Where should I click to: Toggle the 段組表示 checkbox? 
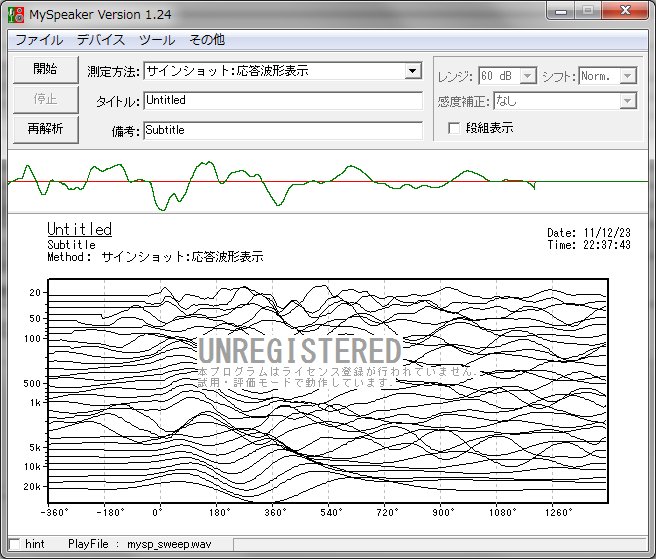(x=454, y=128)
